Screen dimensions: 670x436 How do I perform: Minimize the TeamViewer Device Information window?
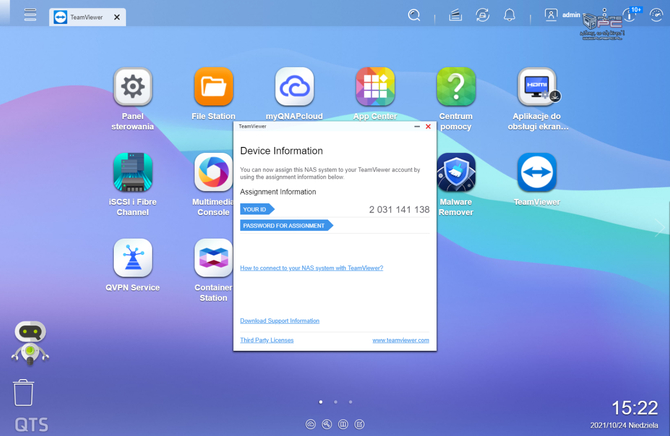click(417, 127)
